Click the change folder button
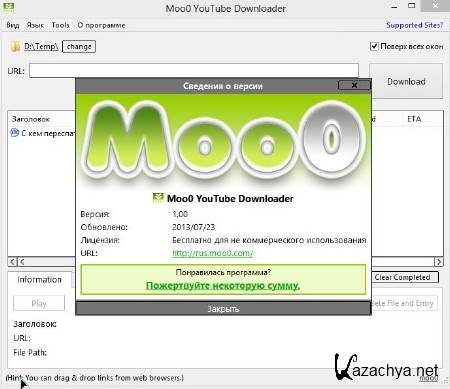Image resolution: width=450 pixels, height=389 pixels. pos(79,47)
